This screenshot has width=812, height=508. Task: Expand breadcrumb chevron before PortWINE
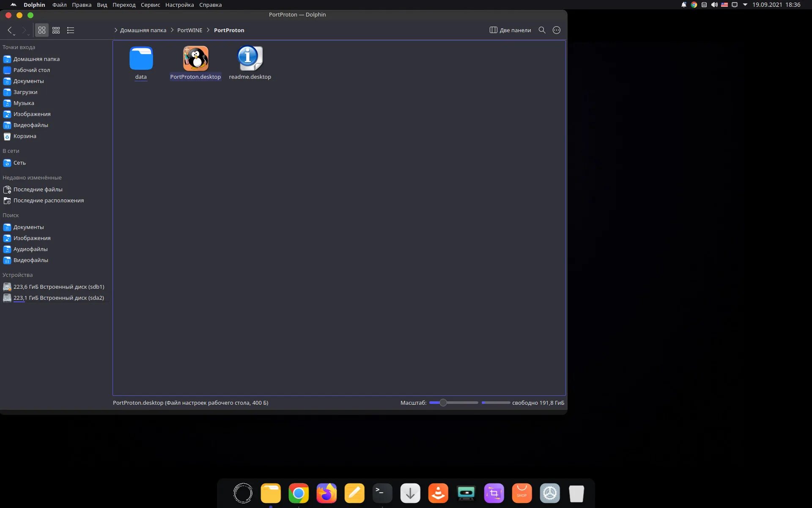[x=172, y=30]
